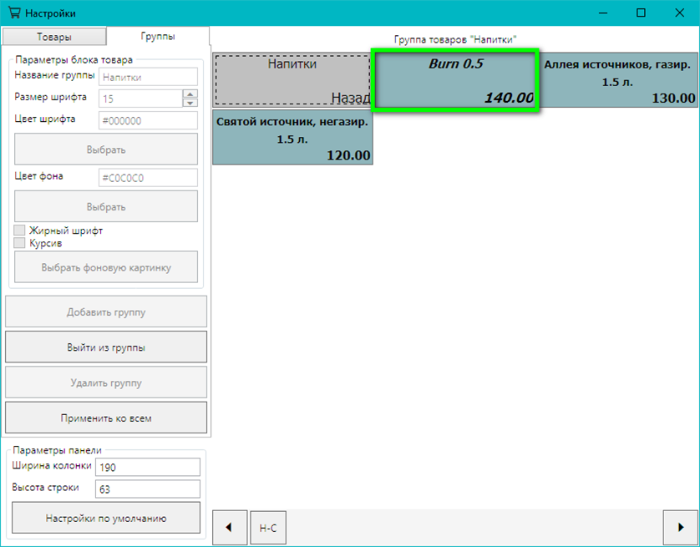Click Применить ко всем button
The image size is (700, 547).
pos(106,417)
